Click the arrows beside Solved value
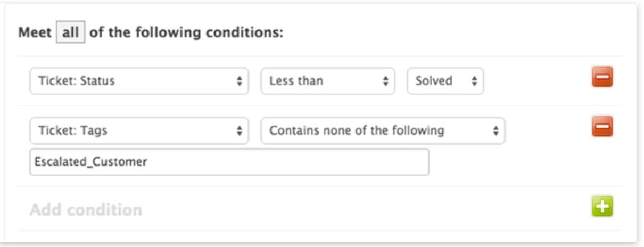The image size is (644, 247). [474, 81]
